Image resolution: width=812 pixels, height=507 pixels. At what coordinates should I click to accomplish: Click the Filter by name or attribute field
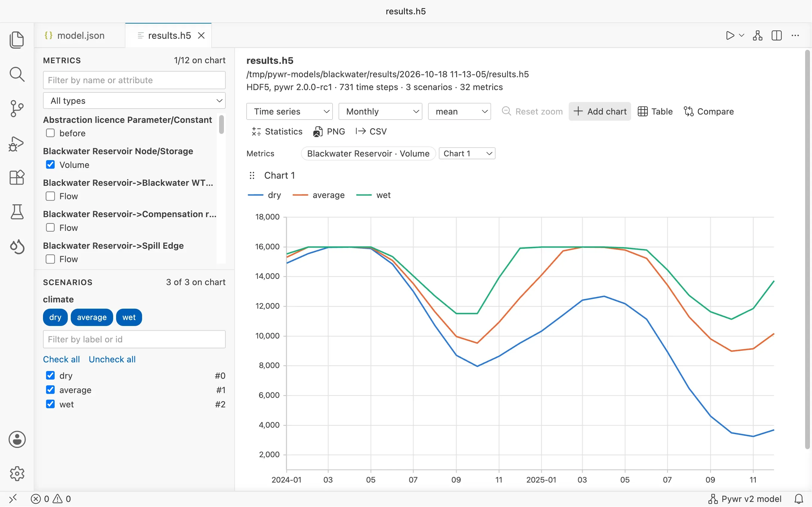pos(134,80)
